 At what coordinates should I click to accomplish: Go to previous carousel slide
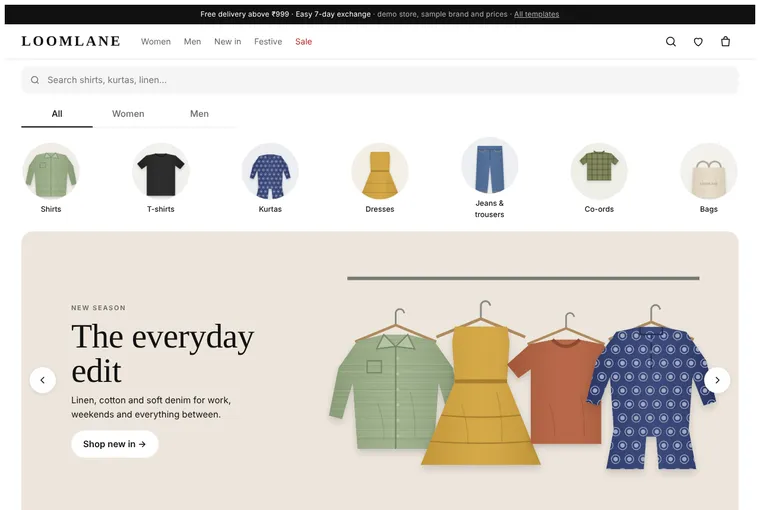coord(43,380)
